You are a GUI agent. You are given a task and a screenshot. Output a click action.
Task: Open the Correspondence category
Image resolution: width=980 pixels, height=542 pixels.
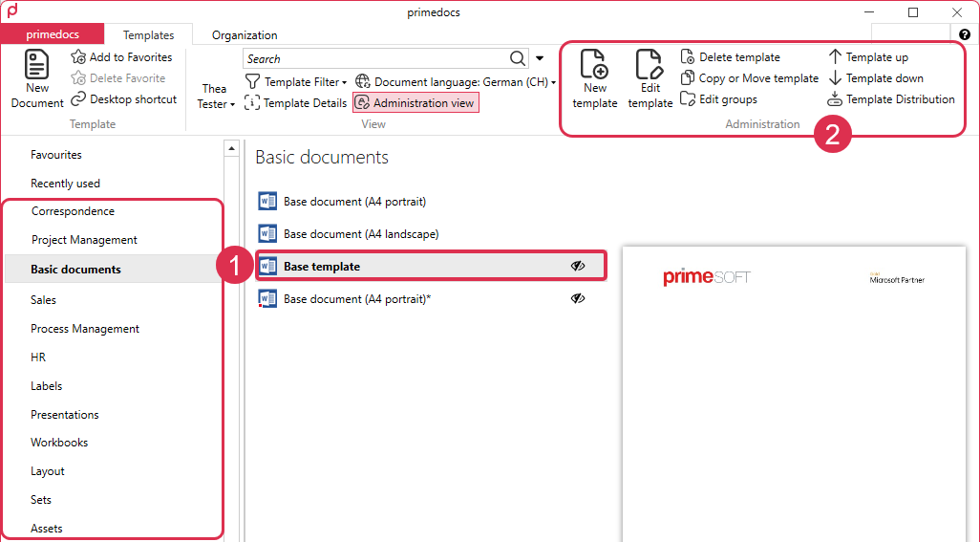[74, 211]
